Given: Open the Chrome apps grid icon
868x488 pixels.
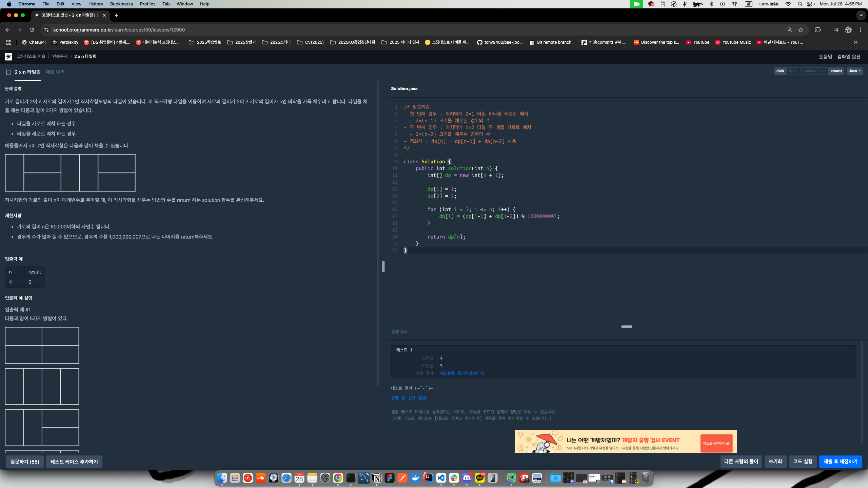Looking at the screenshot, I should coord(9,42).
